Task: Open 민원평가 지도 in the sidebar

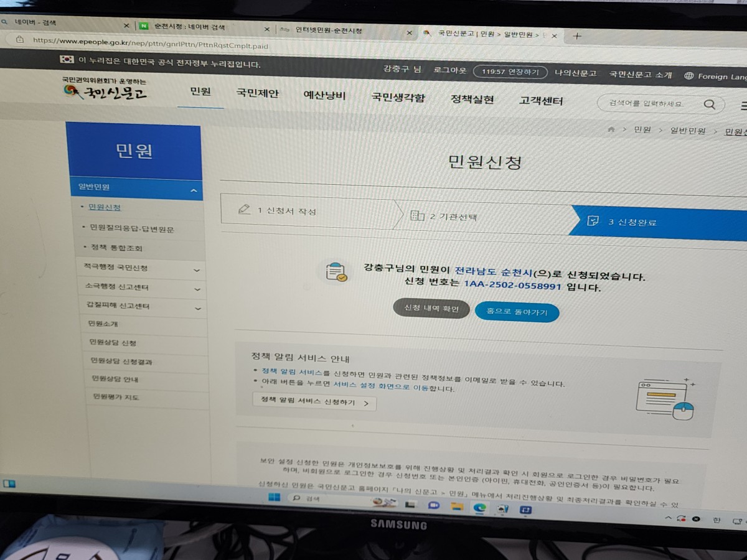Action: 116,397
